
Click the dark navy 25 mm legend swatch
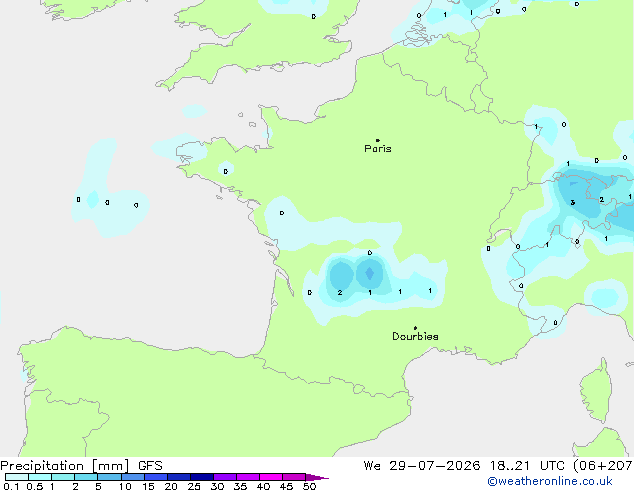pos(202,477)
